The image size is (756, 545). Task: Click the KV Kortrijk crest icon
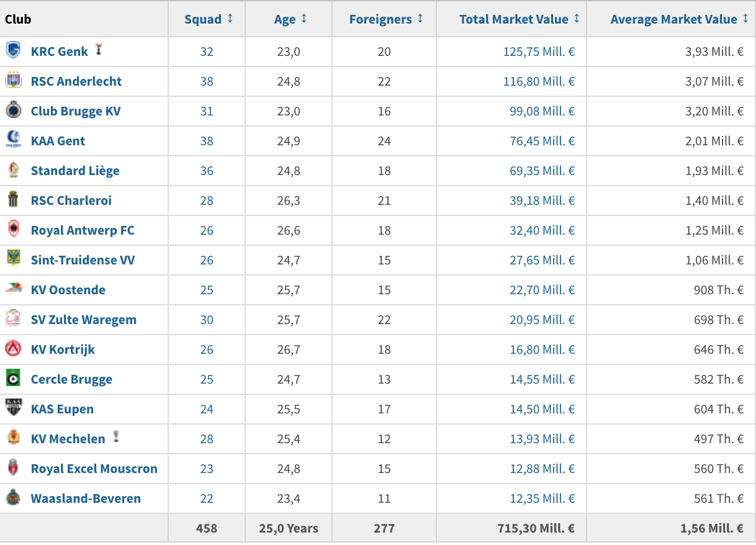pos(13,349)
